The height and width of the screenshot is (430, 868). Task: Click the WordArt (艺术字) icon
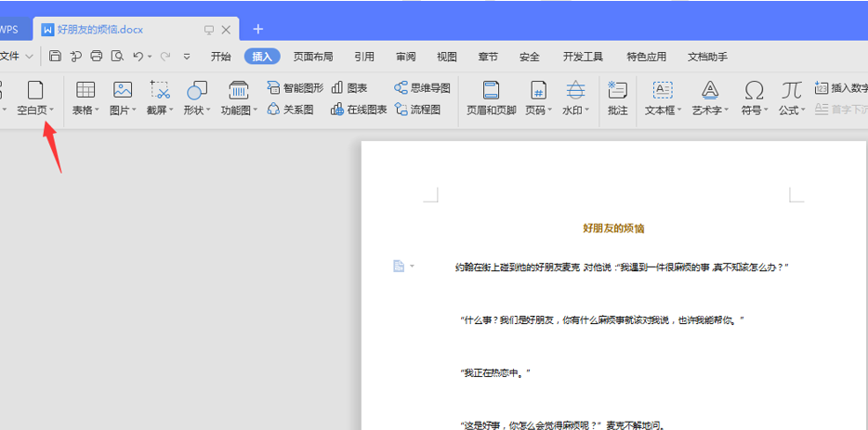(710, 90)
